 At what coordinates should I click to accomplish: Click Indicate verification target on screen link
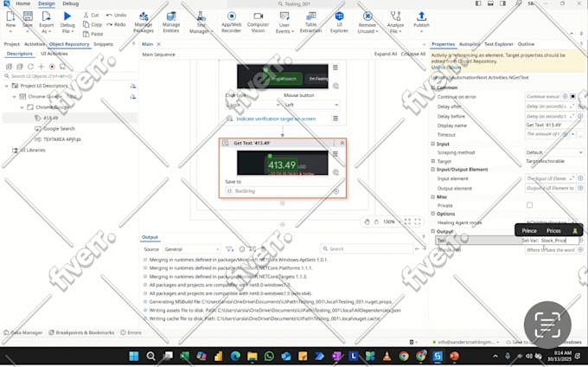tap(276, 119)
